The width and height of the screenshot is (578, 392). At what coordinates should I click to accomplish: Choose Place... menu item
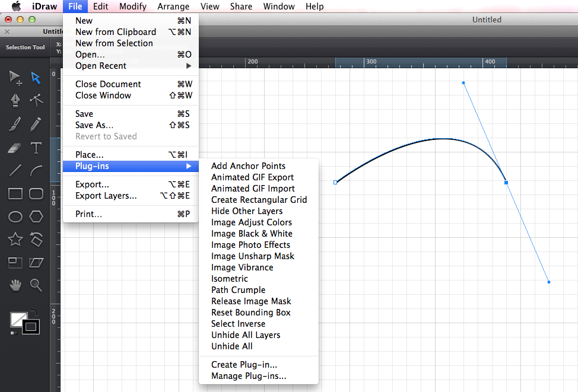pos(131,155)
